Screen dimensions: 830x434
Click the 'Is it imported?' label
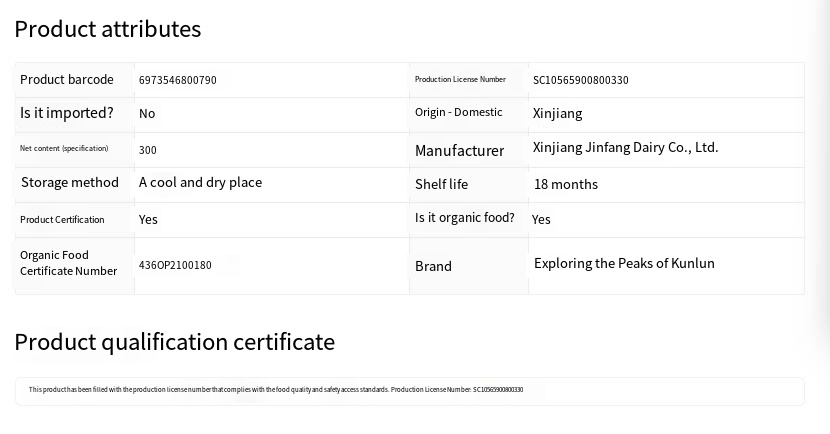[67, 113]
